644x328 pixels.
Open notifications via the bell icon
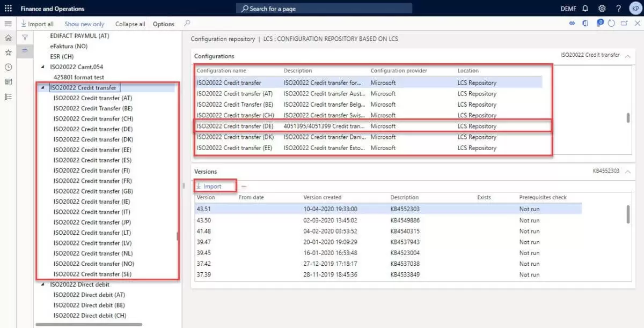[x=586, y=9]
